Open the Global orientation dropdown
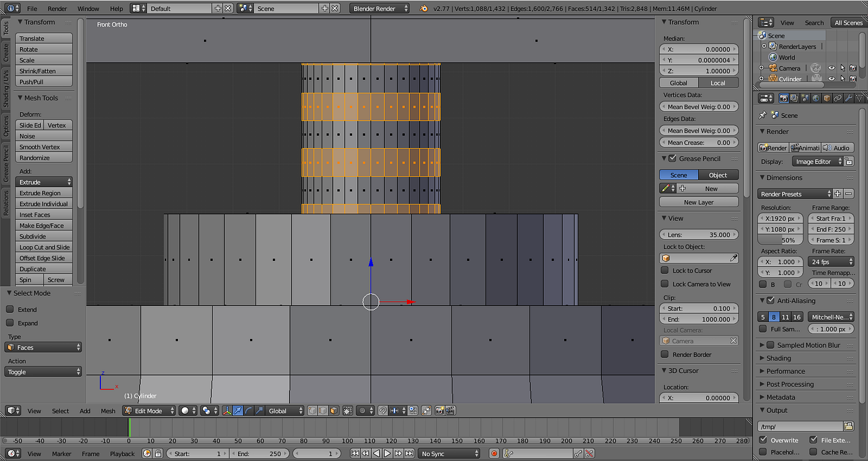The height and width of the screenshot is (461, 868). [x=286, y=411]
